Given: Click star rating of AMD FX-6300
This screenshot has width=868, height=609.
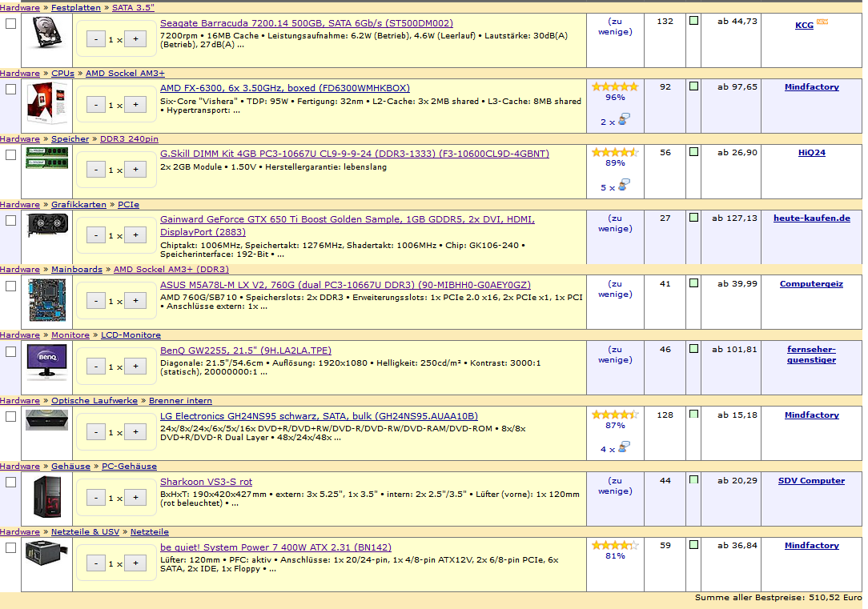Looking at the screenshot, I should tap(615, 87).
